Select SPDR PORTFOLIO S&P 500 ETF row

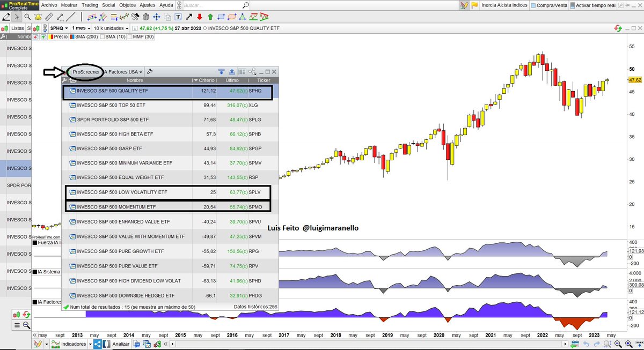click(x=170, y=119)
